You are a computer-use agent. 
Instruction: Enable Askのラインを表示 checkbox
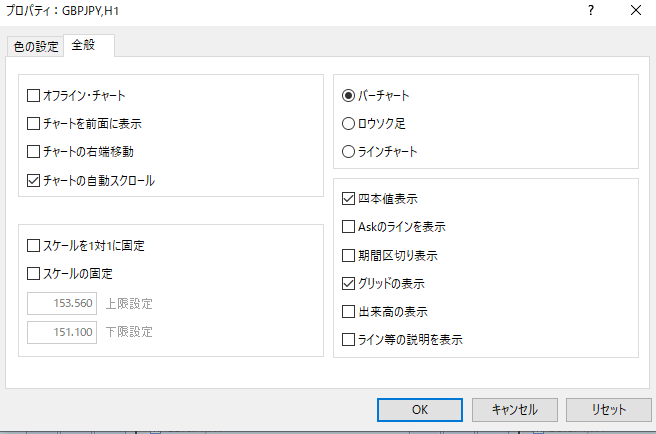point(349,227)
